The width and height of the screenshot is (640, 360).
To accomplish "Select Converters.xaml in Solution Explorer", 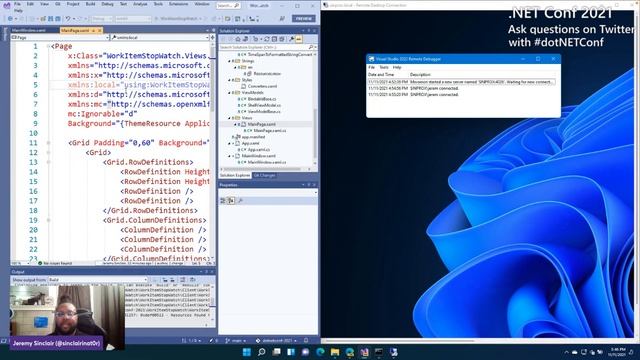I will click(x=262, y=86).
